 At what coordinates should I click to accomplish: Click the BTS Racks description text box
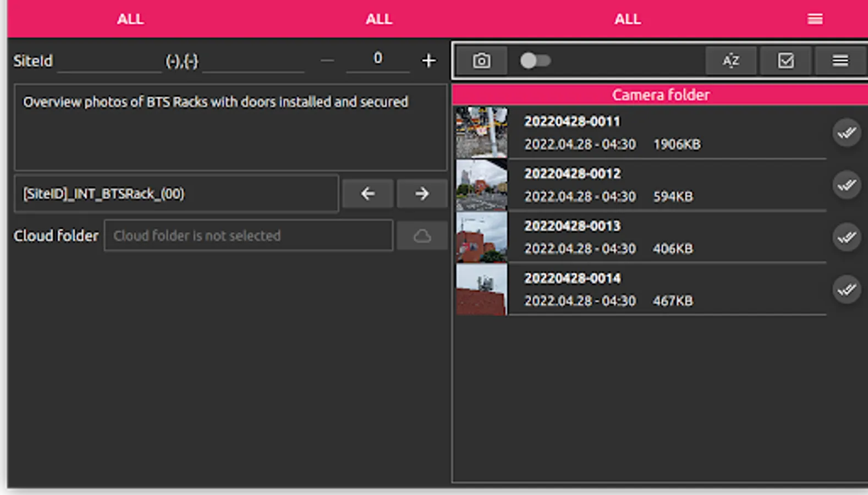pyautogui.click(x=230, y=127)
